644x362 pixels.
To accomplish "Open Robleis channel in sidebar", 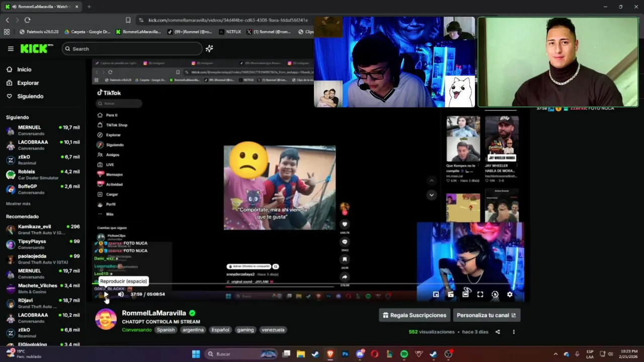I will [x=43, y=174].
